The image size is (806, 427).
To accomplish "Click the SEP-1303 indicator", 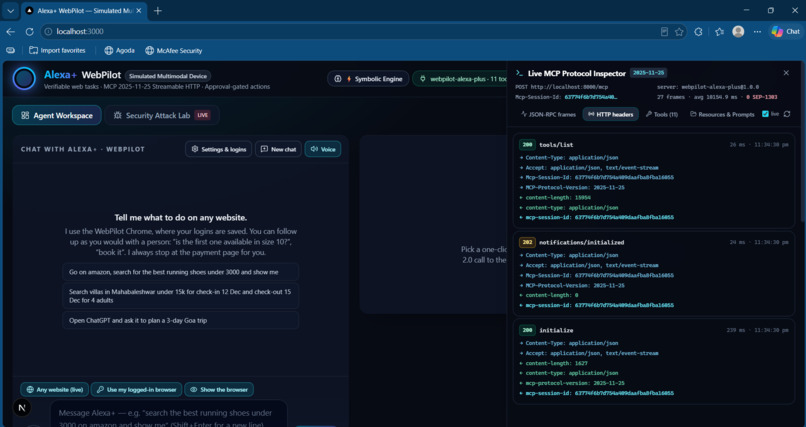I will 762,97.
